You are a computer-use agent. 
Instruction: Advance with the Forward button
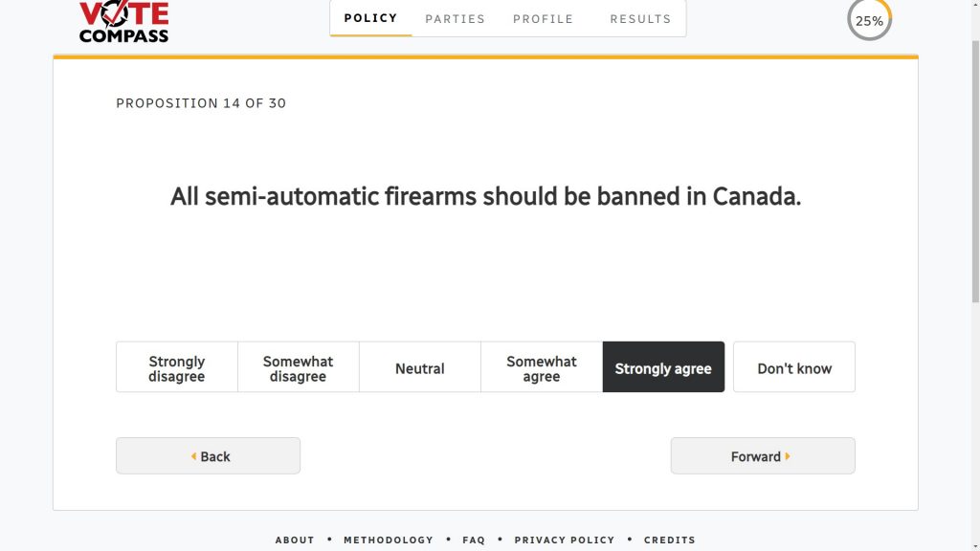click(x=763, y=456)
